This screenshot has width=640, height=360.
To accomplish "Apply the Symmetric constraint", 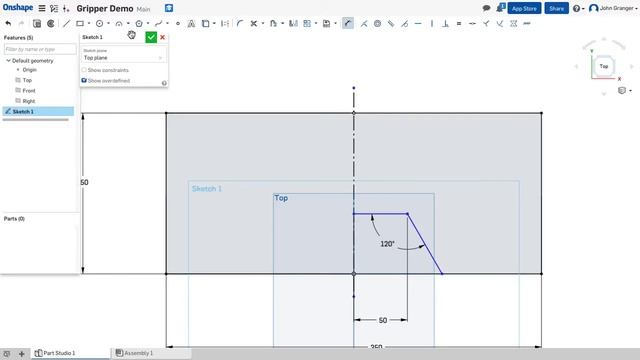I will click(x=513, y=24).
